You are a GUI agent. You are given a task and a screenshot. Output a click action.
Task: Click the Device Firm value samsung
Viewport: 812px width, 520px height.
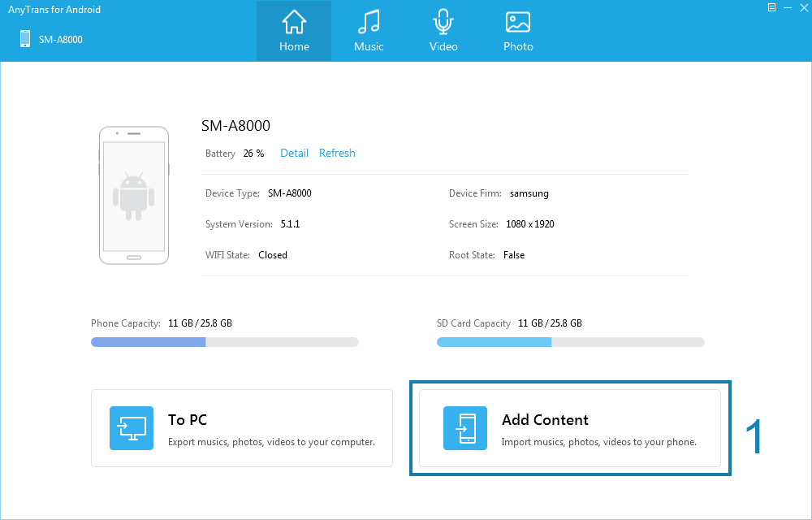529,193
